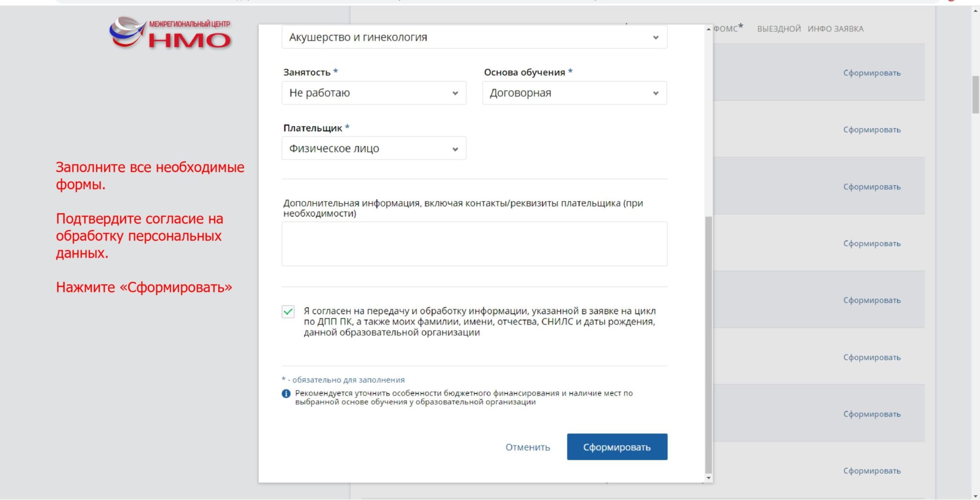Click the ВЫЕЗДНОЙ column header in background
Screen dimensions: 980x500
click(779, 29)
